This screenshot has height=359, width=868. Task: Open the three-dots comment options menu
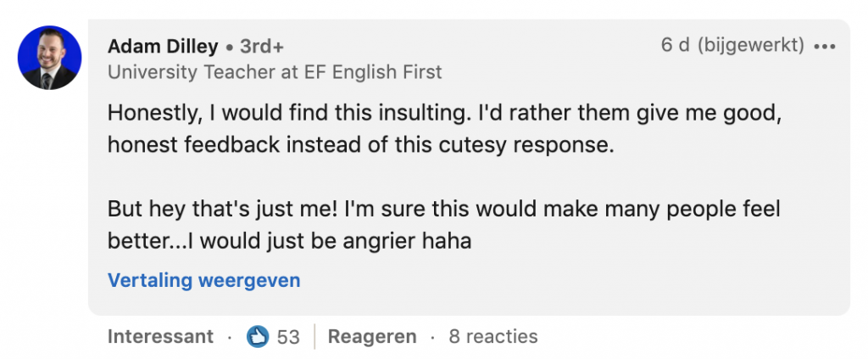click(824, 46)
